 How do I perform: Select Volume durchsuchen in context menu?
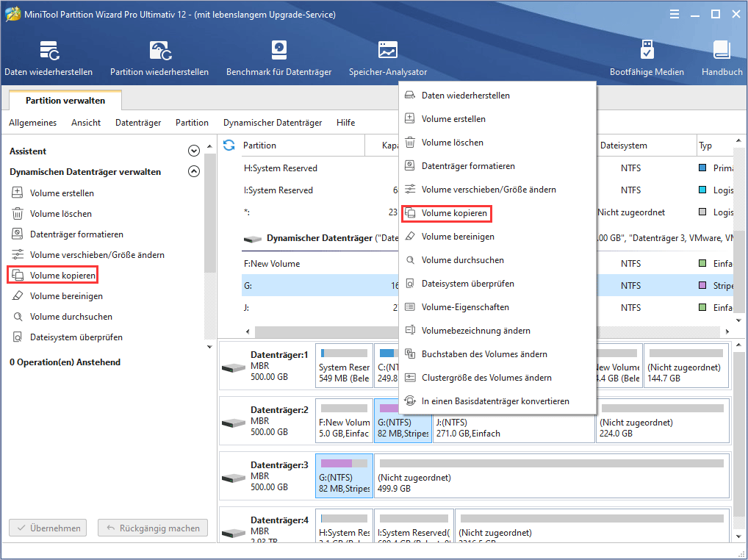[497, 260]
